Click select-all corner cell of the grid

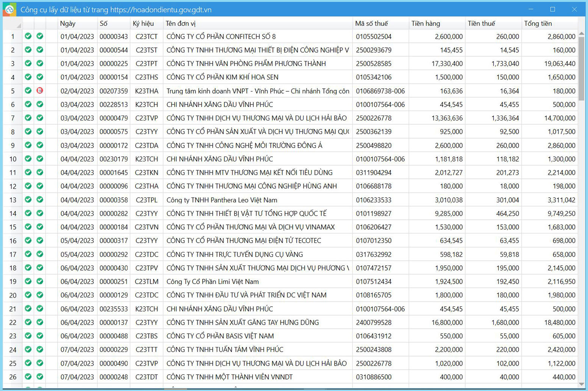coord(13,23)
